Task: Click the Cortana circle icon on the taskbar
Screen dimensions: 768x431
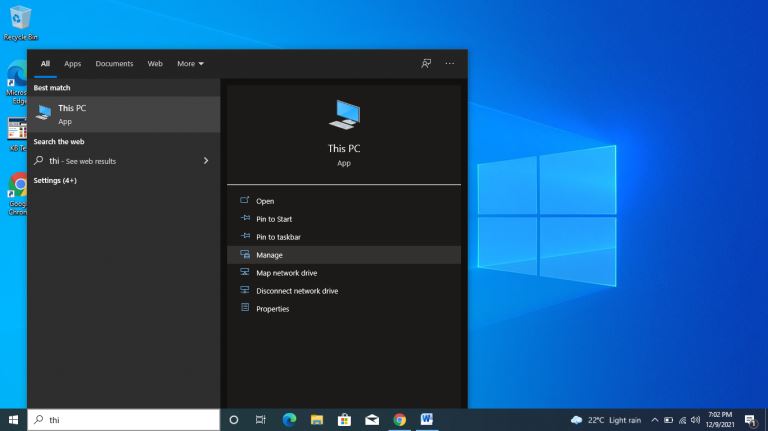Action: click(234, 420)
